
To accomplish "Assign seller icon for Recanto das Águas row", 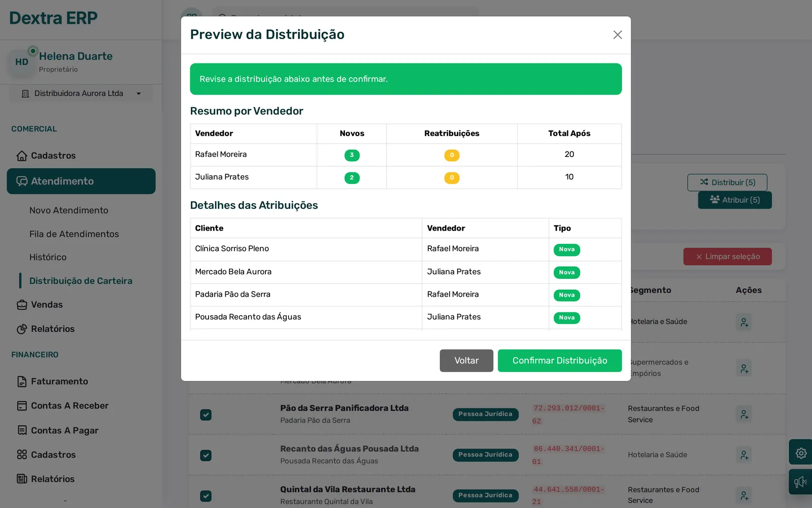I will 744,455.
